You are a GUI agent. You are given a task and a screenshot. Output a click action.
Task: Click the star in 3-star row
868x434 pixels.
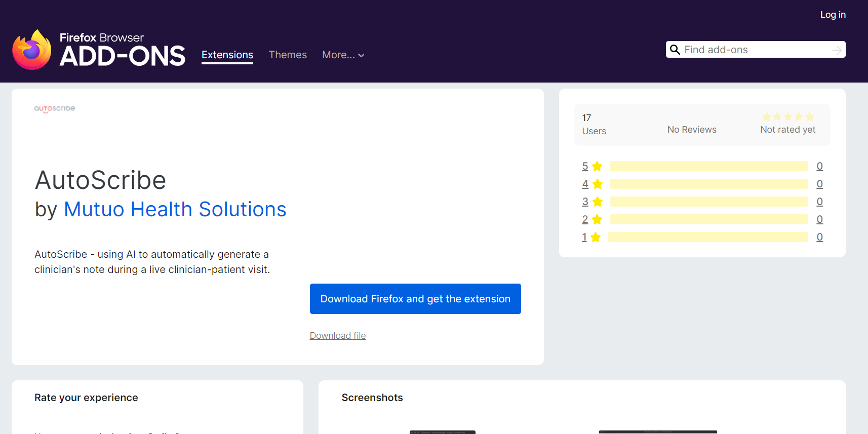tap(598, 202)
